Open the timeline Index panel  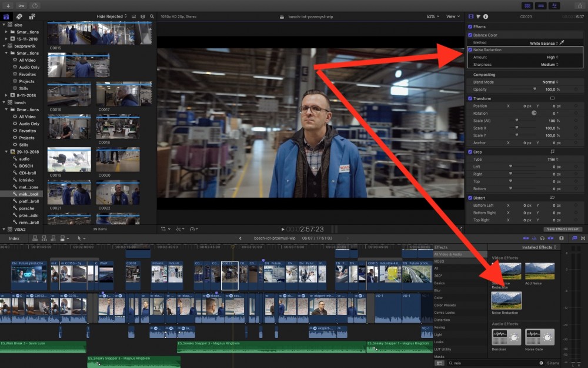pos(14,238)
